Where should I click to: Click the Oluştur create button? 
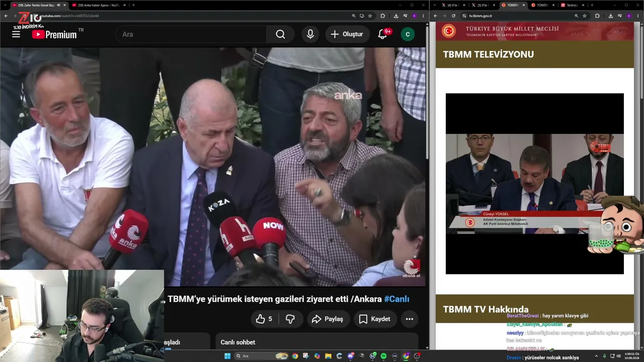point(347,34)
